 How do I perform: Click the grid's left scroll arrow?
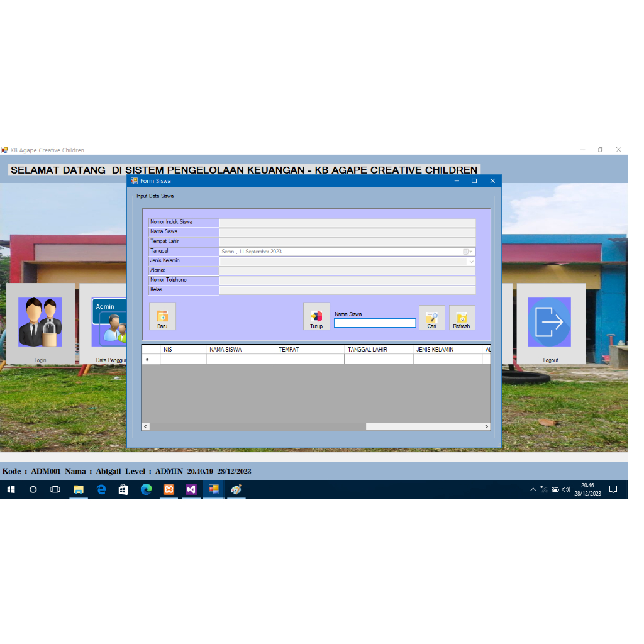[145, 427]
